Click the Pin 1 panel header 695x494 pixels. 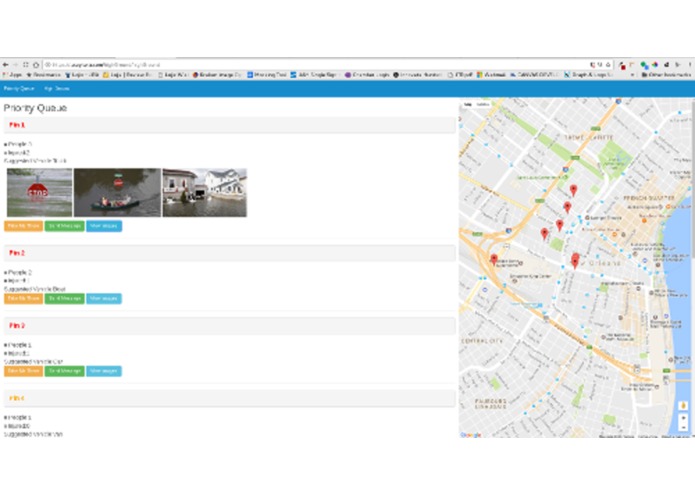(x=230, y=125)
